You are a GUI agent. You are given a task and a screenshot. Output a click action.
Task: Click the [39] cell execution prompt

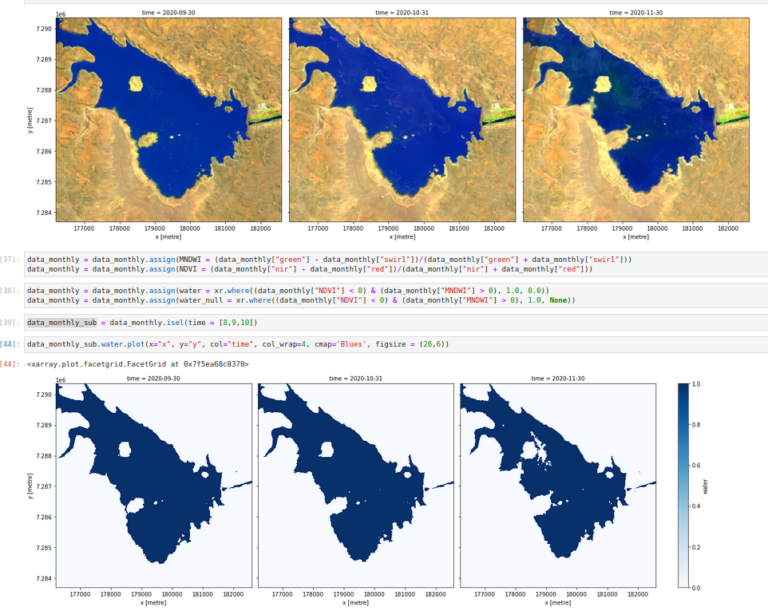[x=10, y=322]
